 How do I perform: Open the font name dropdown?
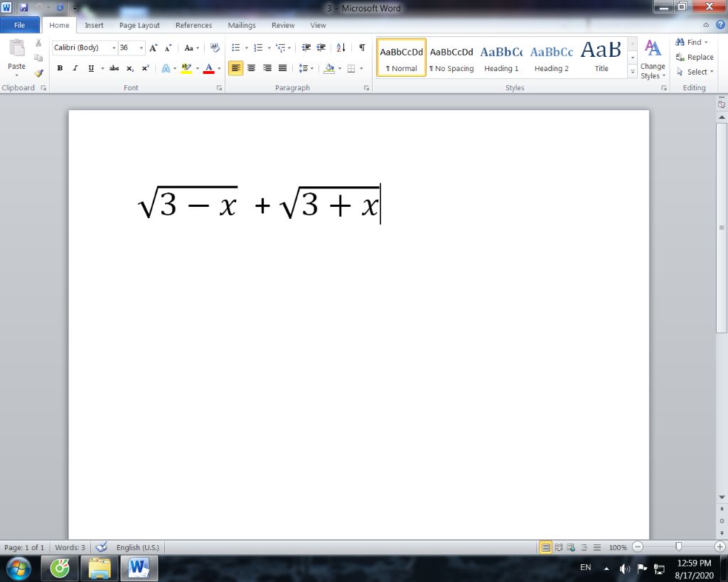click(x=114, y=48)
